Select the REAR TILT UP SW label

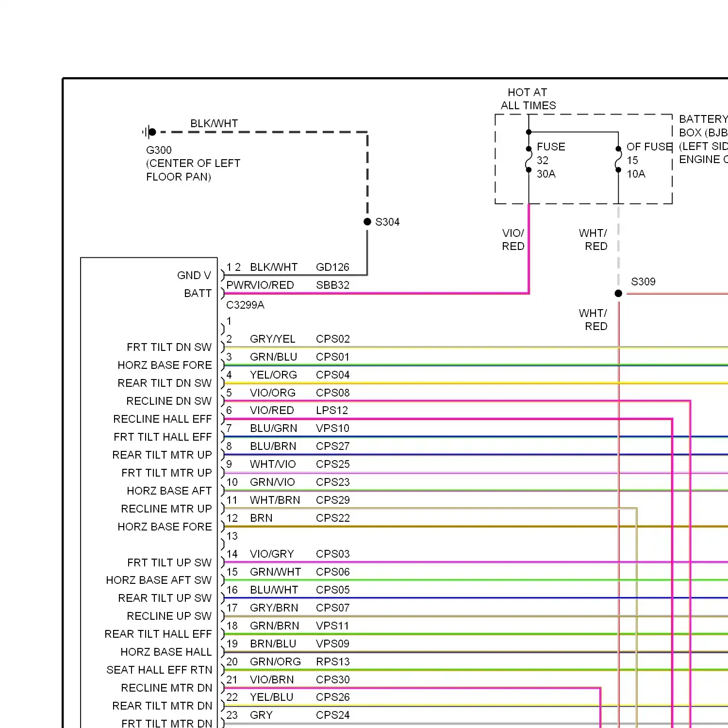pos(165,598)
